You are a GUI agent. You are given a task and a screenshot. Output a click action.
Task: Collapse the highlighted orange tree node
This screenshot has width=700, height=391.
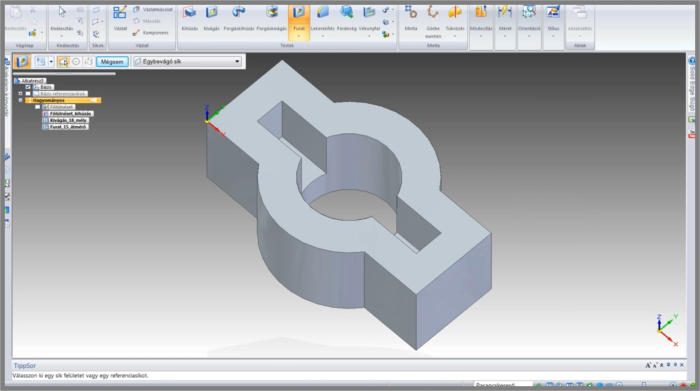coord(20,100)
